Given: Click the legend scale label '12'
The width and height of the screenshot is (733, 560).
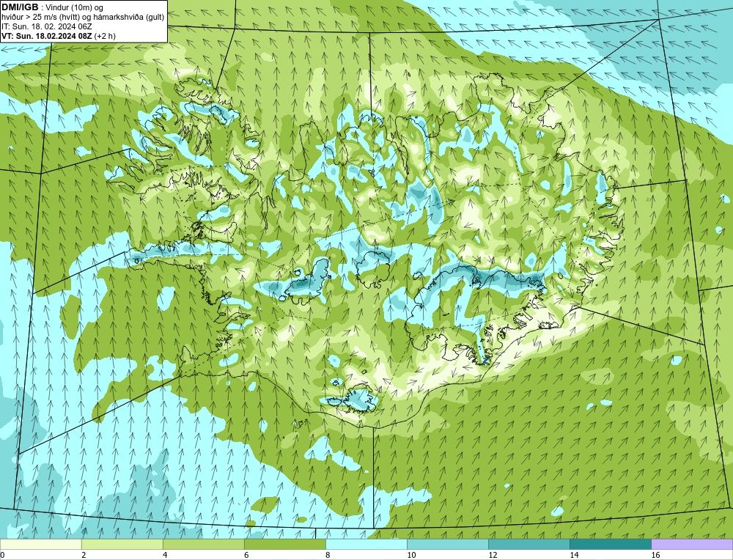Looking at the screenshot, I should pos(493,555).
